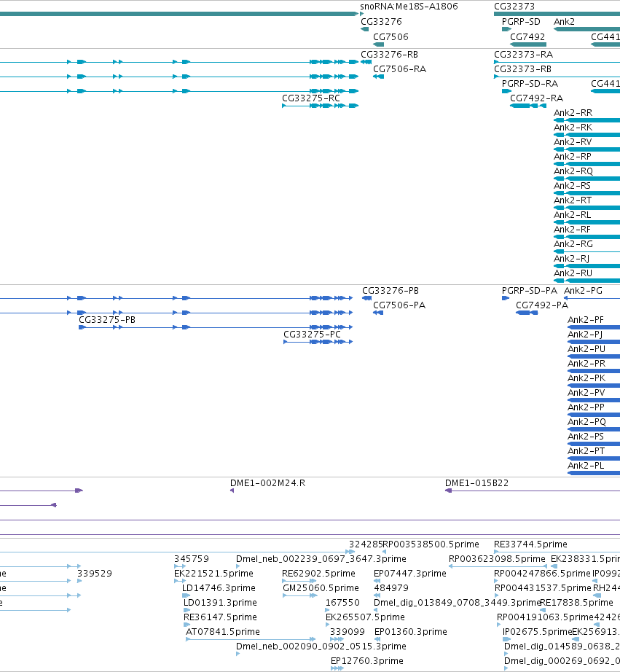Select the Ank2-PQ protein label

[x=587, y=422]
